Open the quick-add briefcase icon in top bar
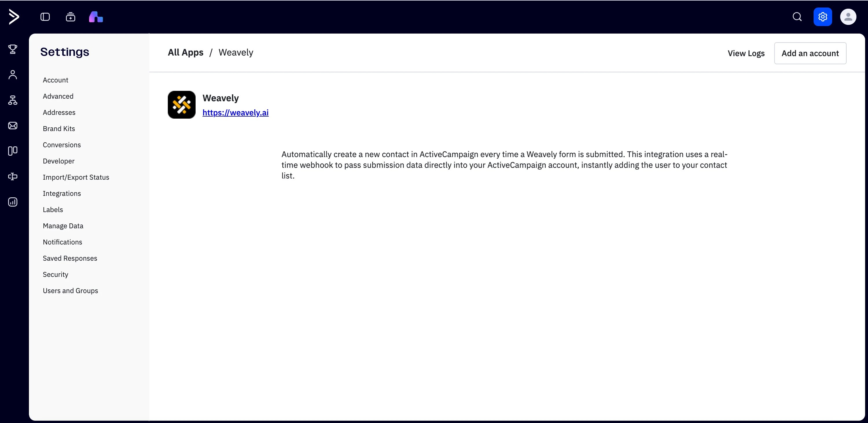 [x=70, y=17]
